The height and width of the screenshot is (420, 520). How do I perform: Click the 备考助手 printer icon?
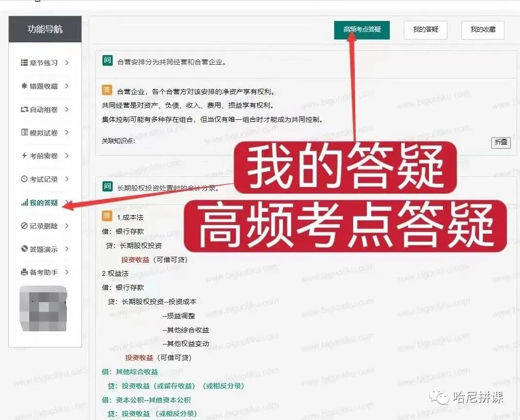[x=24, y=272]
